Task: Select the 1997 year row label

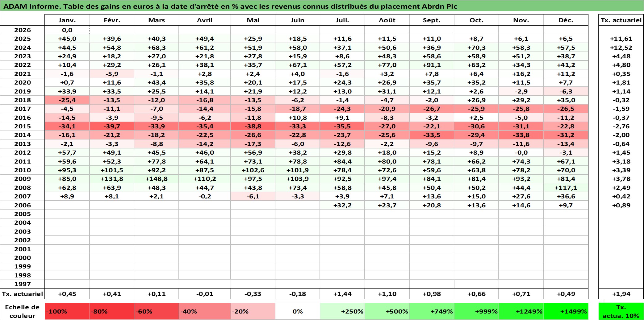Action: (x=23, y=284)
